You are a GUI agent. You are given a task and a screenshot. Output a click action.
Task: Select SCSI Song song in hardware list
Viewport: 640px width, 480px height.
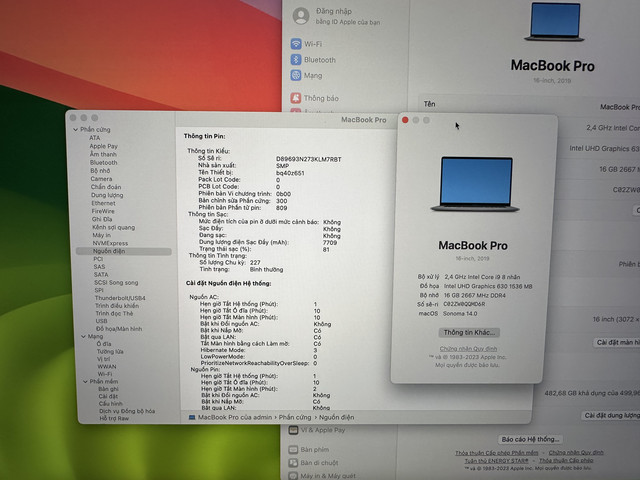[x=116, y=282]
